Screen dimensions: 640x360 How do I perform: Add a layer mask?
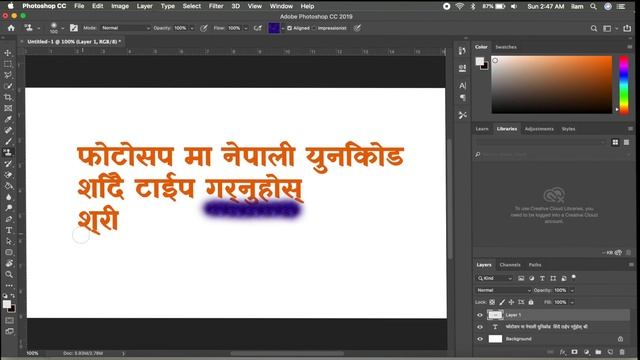[574, 352]
